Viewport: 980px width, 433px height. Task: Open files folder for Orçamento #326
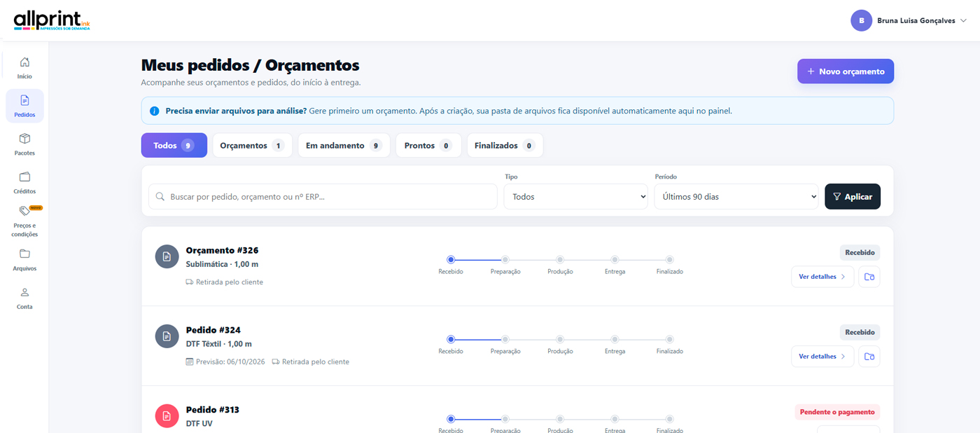click(x=869, y=277)
